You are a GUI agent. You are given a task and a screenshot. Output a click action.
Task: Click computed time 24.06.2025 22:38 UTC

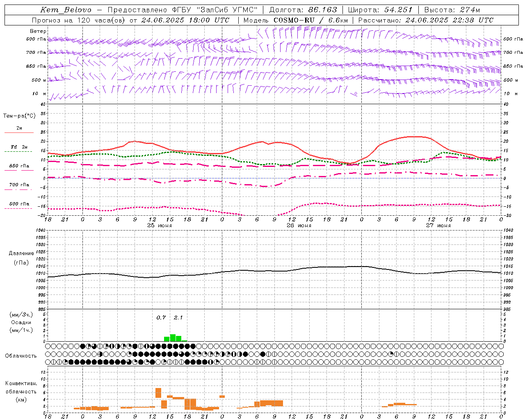click(x=450, y=20)
